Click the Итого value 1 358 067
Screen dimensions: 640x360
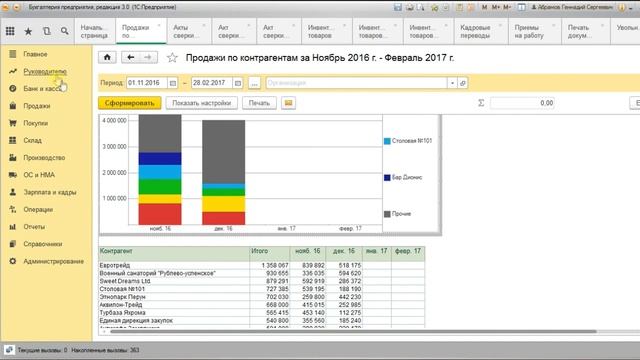click(x=275, y=265)
